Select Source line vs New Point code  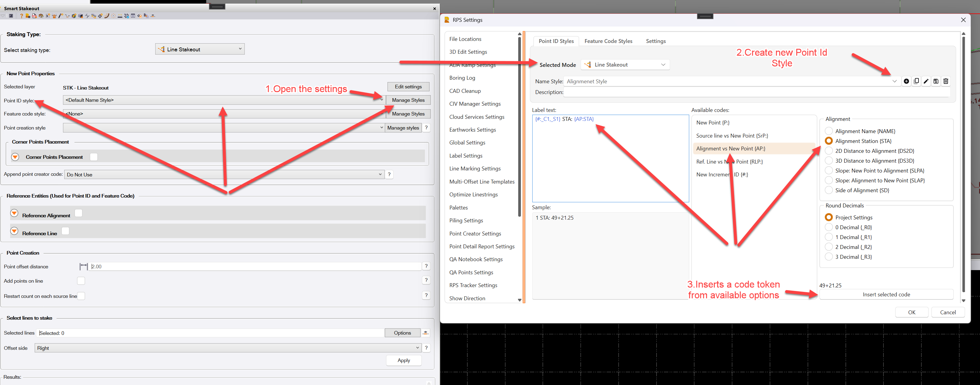click(x=732, y=136)
